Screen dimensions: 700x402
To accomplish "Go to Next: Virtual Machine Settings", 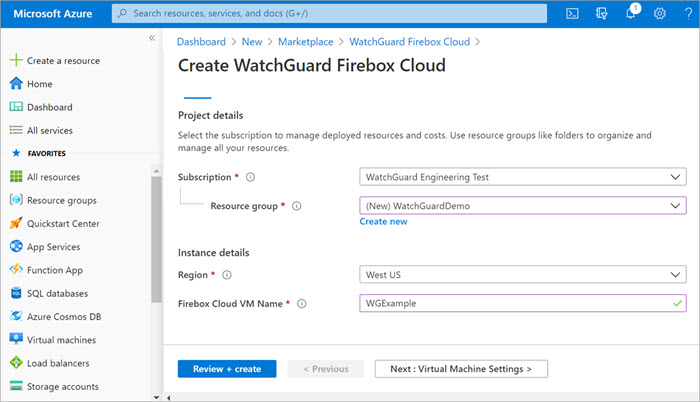I will point(461,369).
